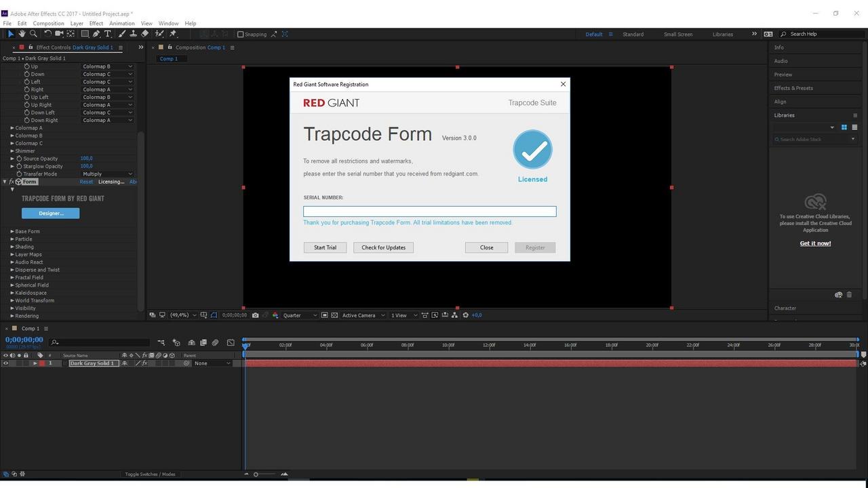Select the Zoom magnifier tool
The height and width of the screenshot is (488, 868).
(33, 34)
